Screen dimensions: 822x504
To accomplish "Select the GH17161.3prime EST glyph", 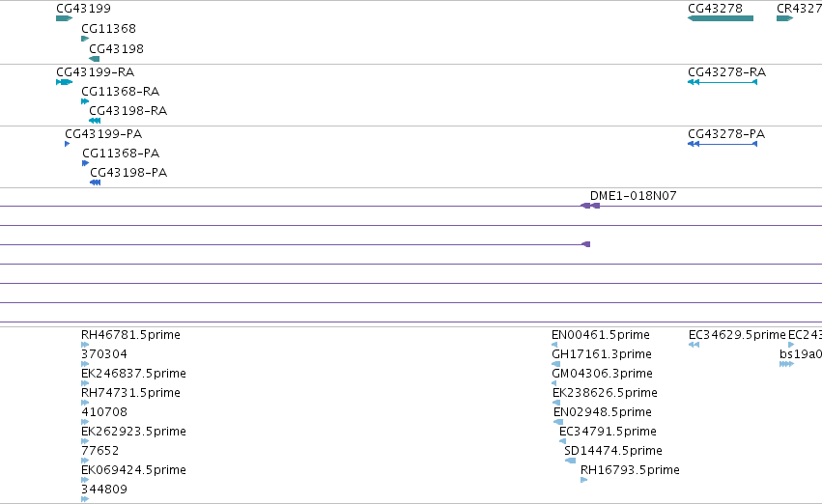I will click(x=555, y=364).
